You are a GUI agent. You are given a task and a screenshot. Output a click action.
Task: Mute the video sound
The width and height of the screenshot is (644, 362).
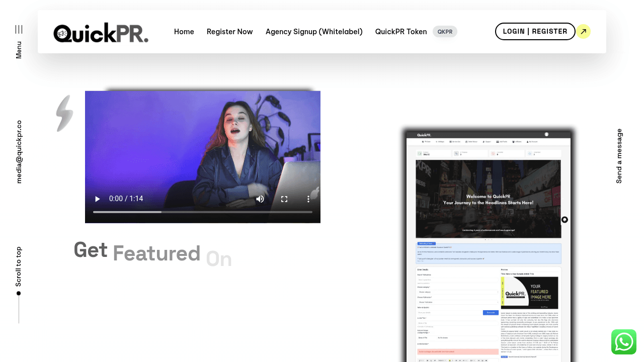260,199
